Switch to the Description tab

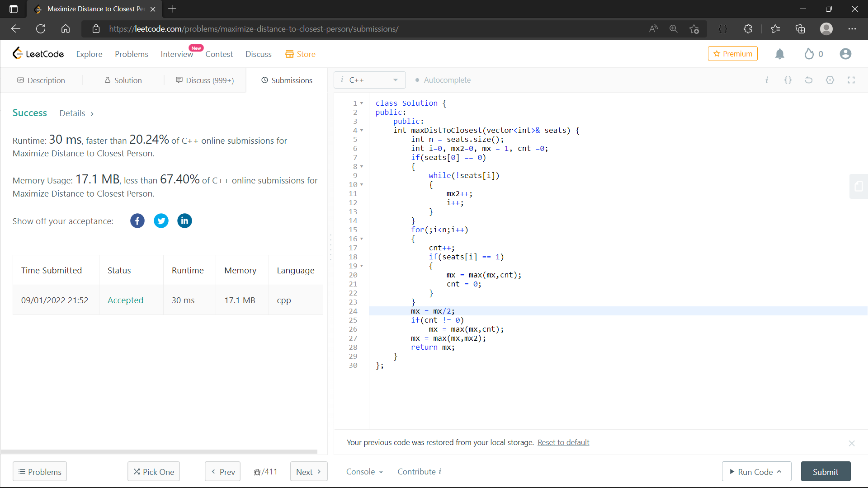point(41,80)
